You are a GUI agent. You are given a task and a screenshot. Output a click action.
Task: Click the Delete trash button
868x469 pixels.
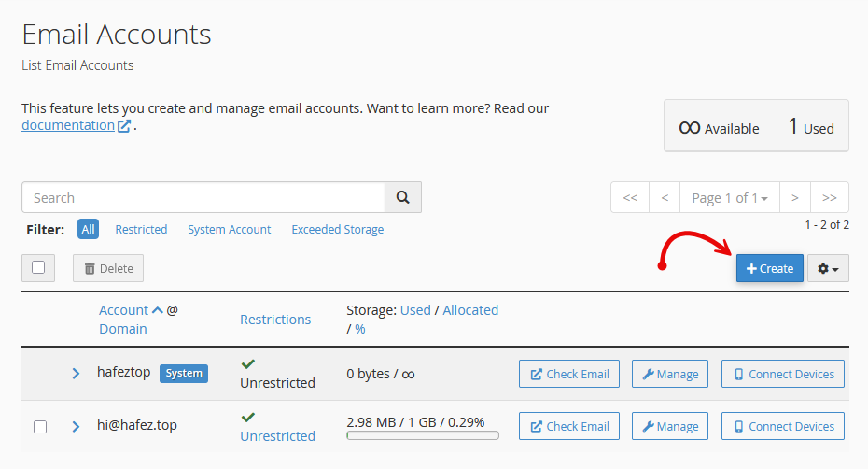[108, 268]
